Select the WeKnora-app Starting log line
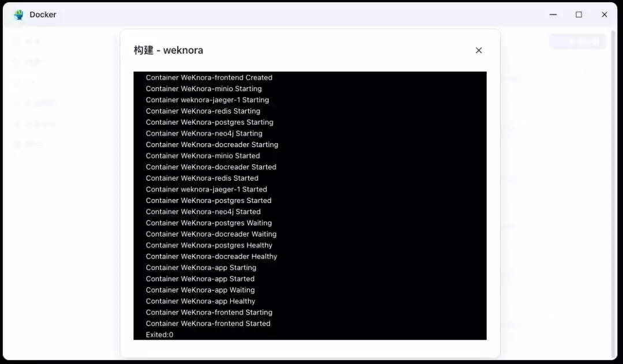This screenshot has width=623, height=364. 201,268
